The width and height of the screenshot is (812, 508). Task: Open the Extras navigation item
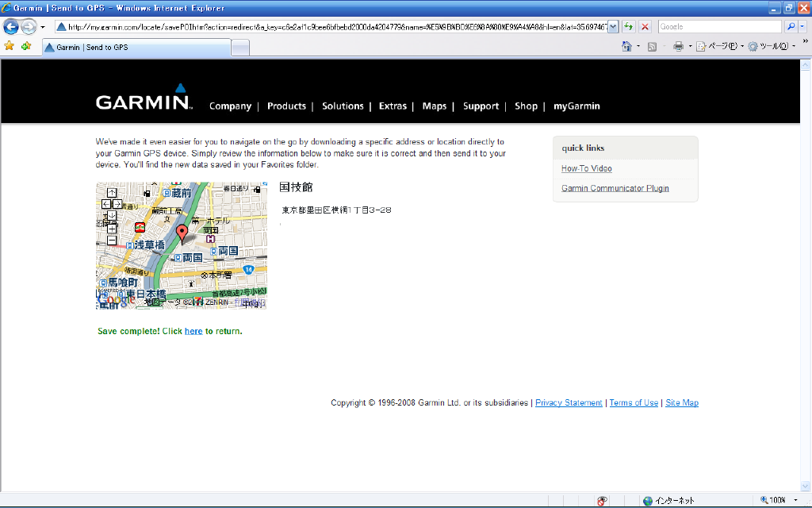pos(393,106)
